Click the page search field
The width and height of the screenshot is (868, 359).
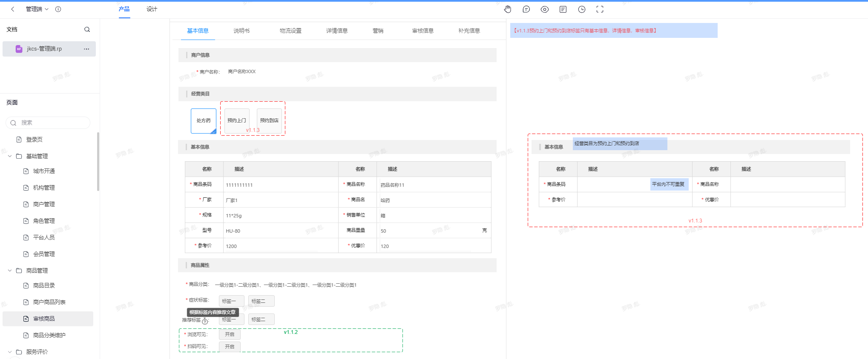coord(48,123)
